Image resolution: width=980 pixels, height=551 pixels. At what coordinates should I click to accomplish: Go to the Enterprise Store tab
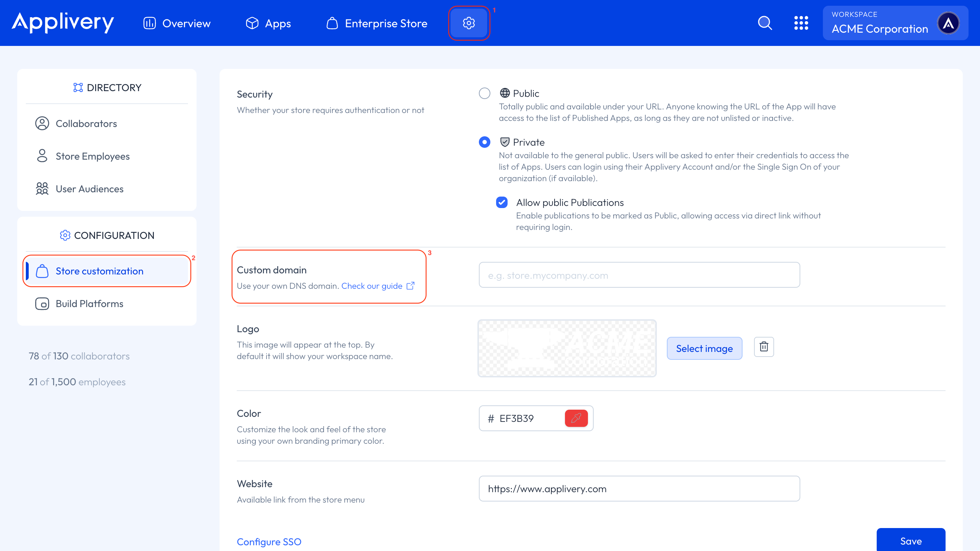(x=377, y=23)
